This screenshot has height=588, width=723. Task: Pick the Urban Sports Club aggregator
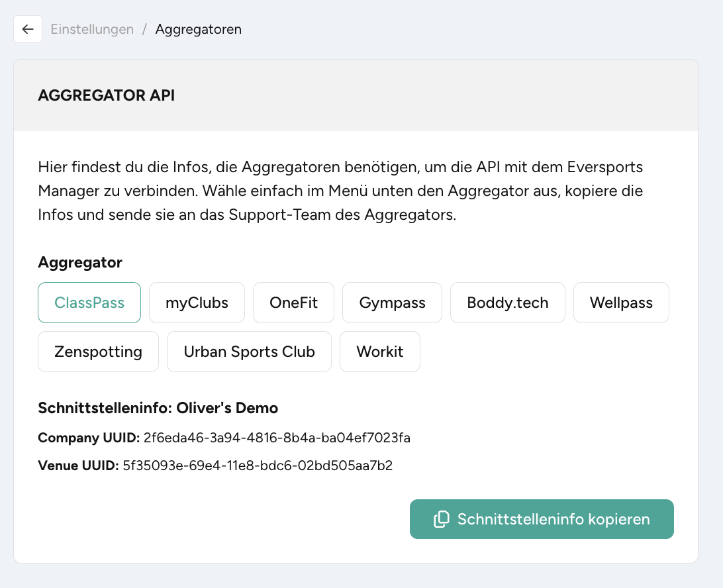pos(249,352)
